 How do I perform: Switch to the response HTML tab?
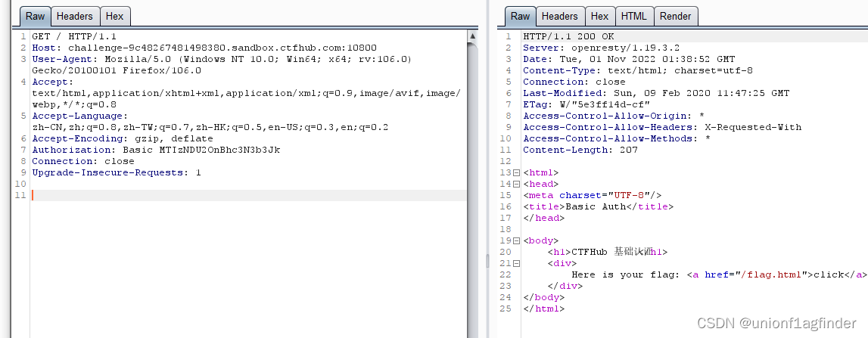coord(634,16)
